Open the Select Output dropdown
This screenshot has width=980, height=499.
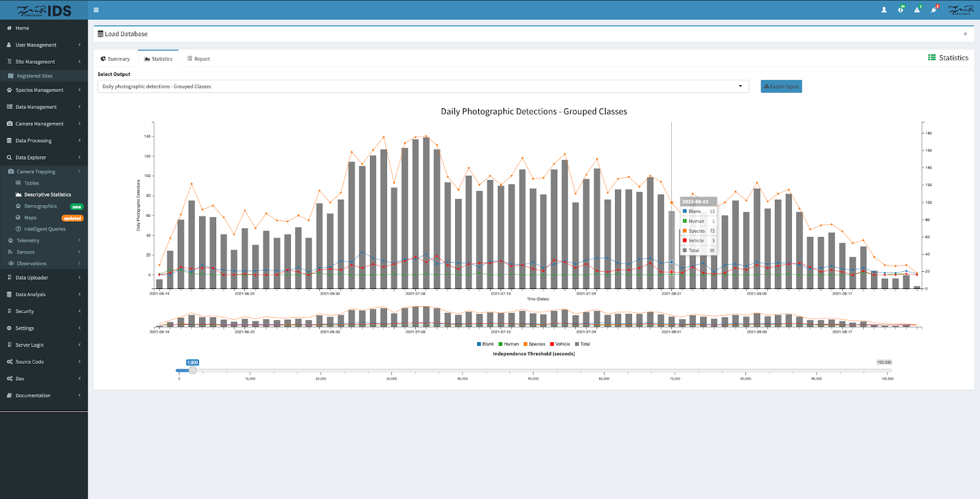423,86
